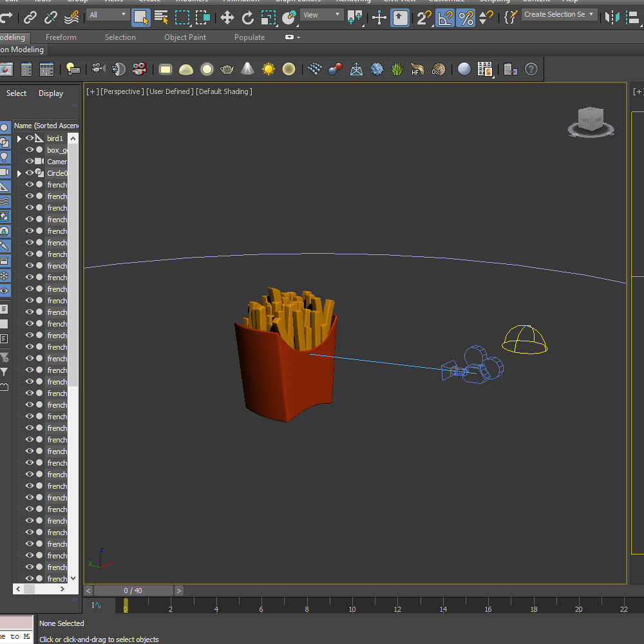Open the View reference coordinate system dropdown
The image size is (644, 644).
321,14
